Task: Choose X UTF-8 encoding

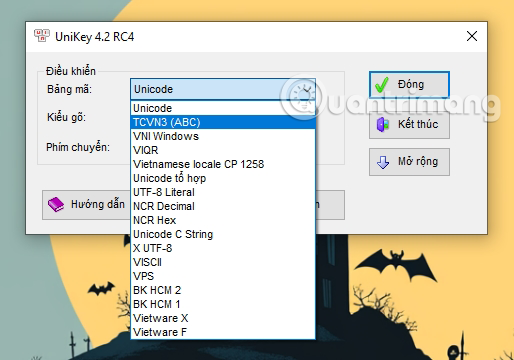Action: tap(223, 248)
